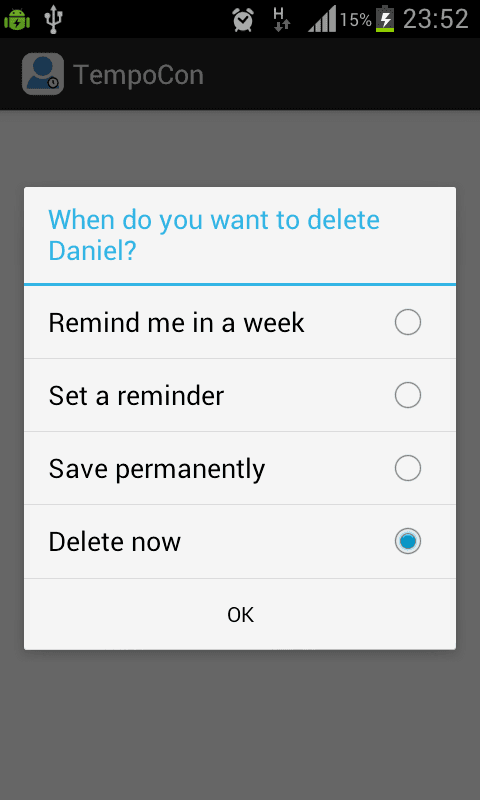Choose the Save permanently option text
Screen dimensions: 480x800
[x=157, y=469]
